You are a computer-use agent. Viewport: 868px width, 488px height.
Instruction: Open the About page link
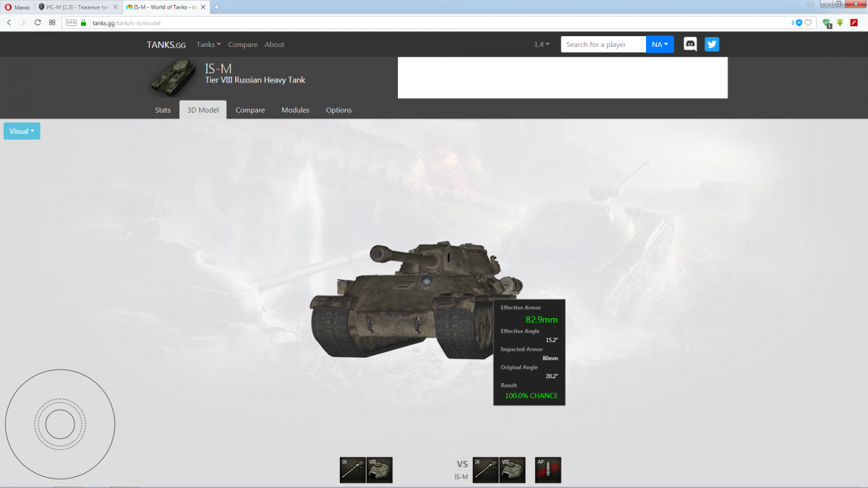274,45
